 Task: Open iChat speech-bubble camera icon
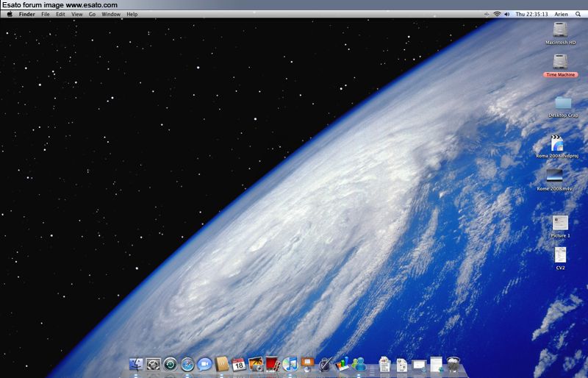tap(205, 364)
